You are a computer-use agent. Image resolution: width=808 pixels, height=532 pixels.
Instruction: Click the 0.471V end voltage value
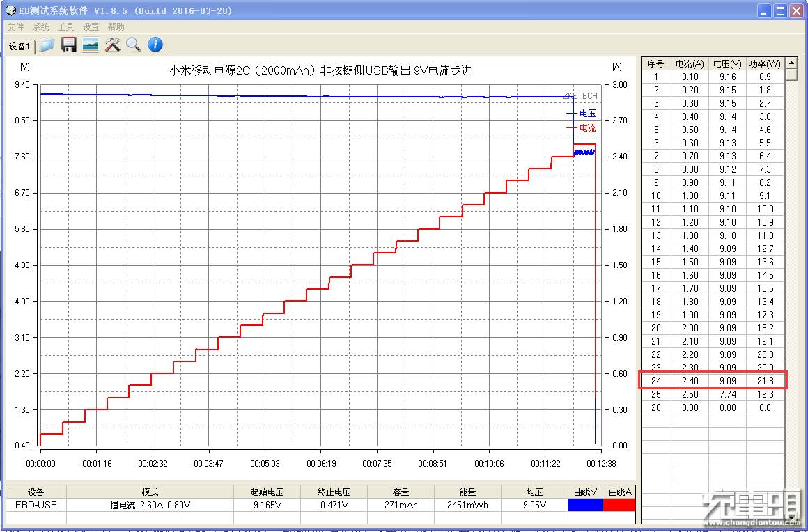click(x=334, y=506)
